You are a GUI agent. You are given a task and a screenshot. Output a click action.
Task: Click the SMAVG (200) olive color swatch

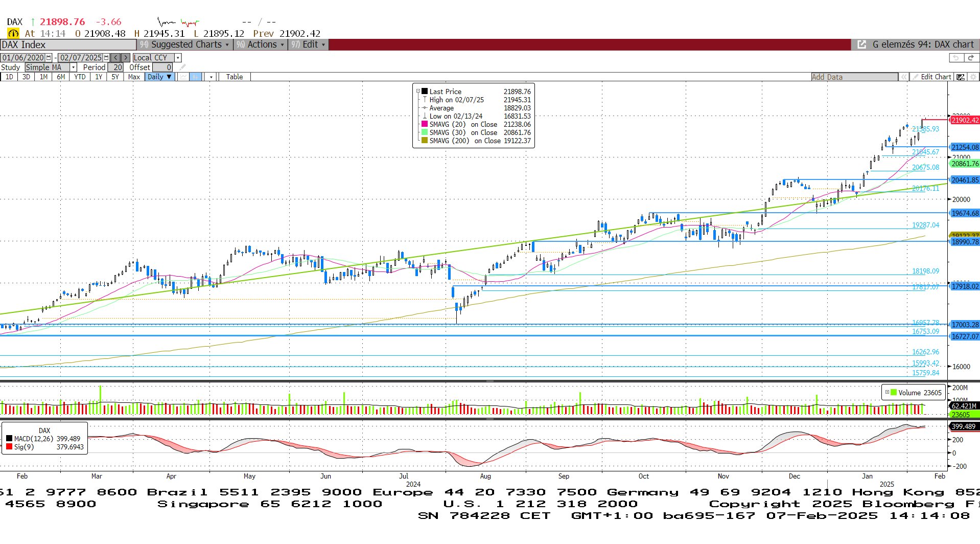pos(424,141)
